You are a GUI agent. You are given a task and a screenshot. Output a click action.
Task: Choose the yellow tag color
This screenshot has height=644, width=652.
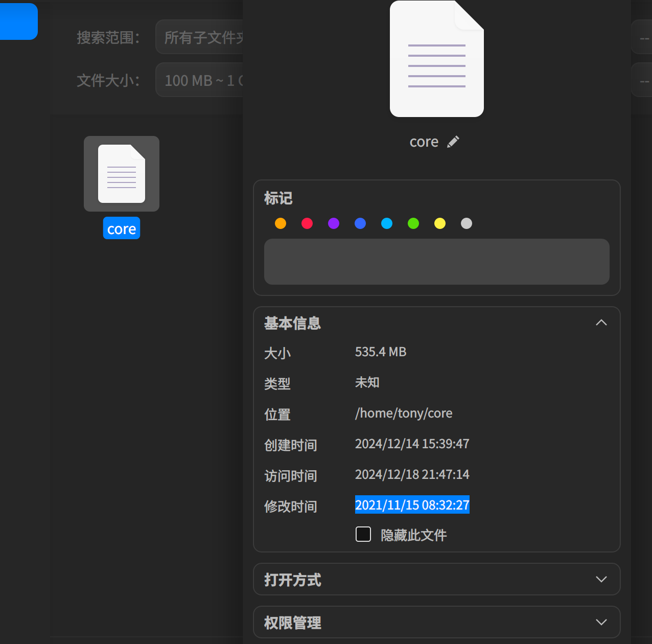440,223
